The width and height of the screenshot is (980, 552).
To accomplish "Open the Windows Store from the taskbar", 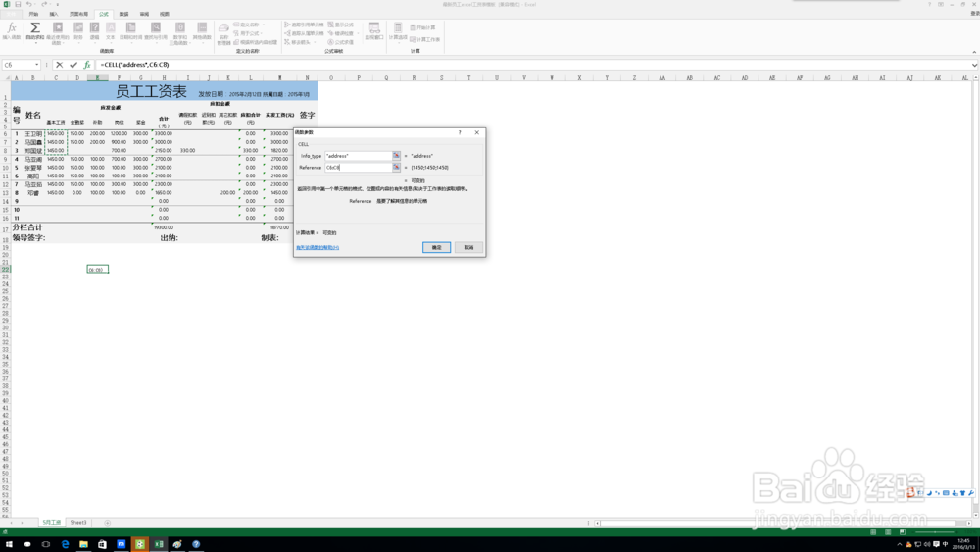I will (103, 544).
